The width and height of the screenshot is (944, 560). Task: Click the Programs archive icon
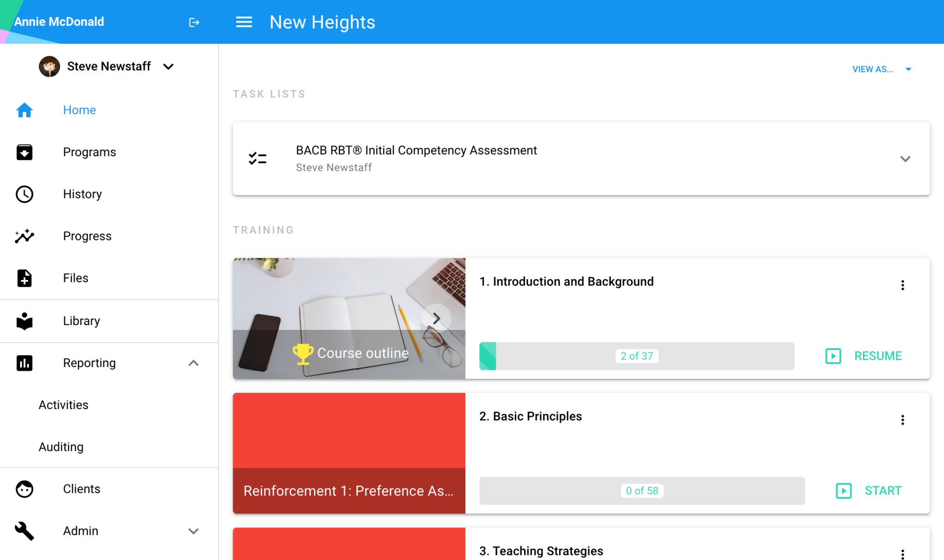[x=24, y=152]
